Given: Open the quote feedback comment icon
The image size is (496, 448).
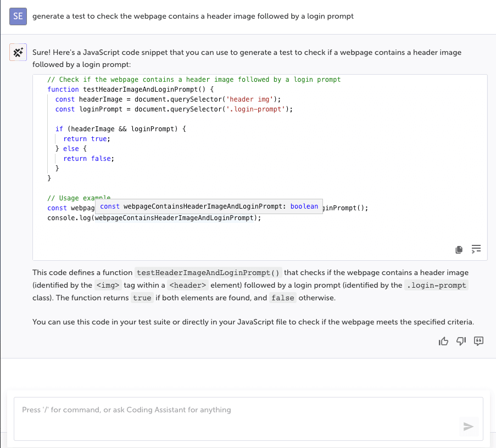Looking at the screenshot, I should 478,341.
